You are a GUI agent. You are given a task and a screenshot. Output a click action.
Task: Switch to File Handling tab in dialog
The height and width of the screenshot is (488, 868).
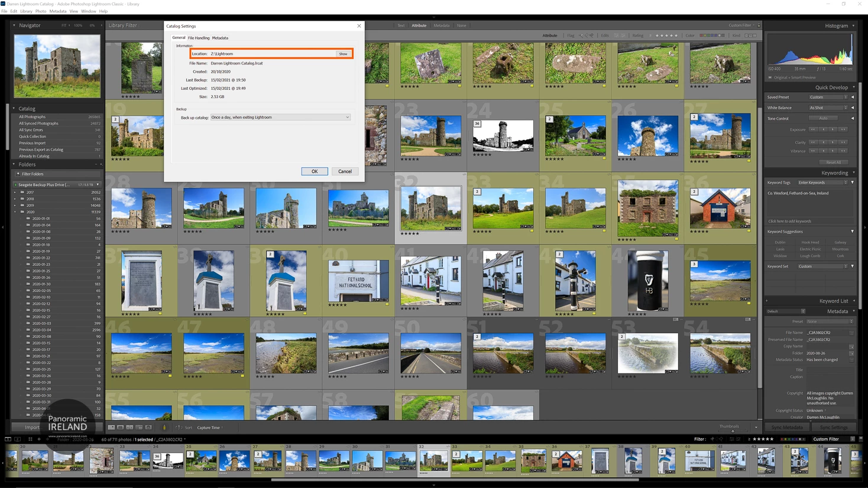(199, 38)
